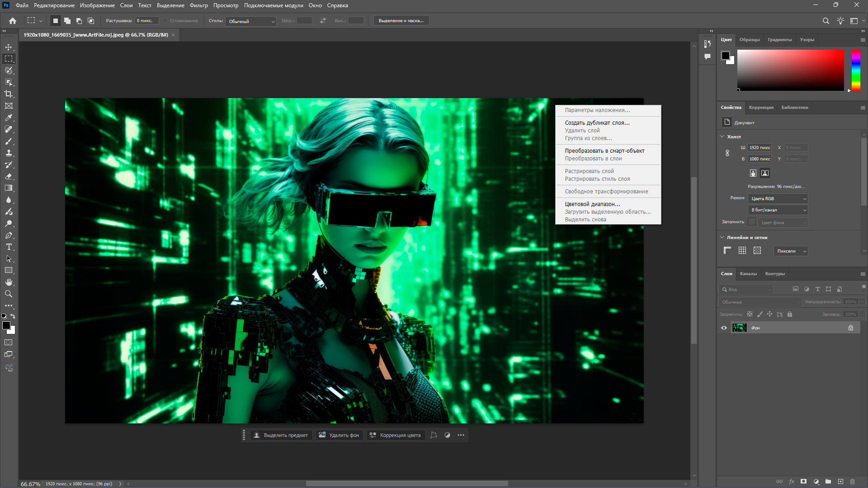Viewport: 868px width, 488px height.
Task: Choose Преобразовать в смарт-объект menu entry
Action: click(x=604, y=151)
